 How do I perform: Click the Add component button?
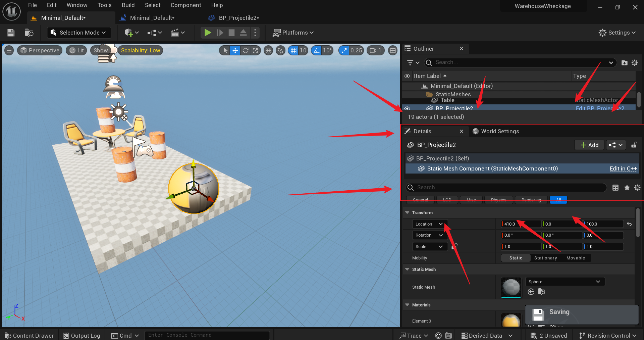[x=589, y=145]
